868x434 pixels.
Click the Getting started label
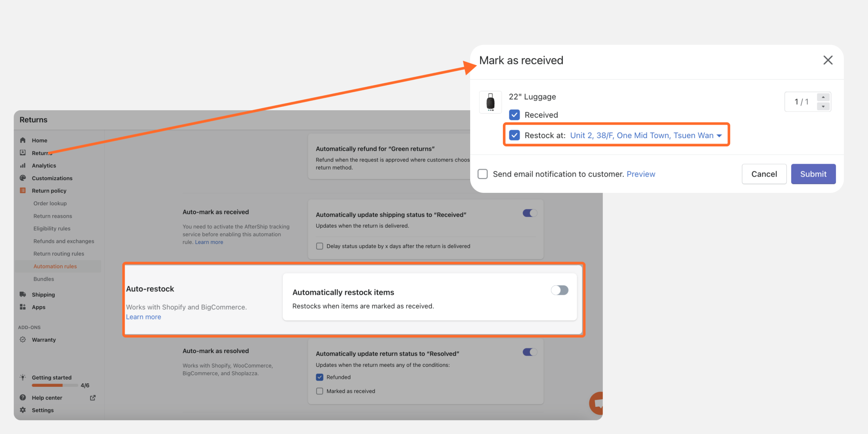(x=52, y=377)
